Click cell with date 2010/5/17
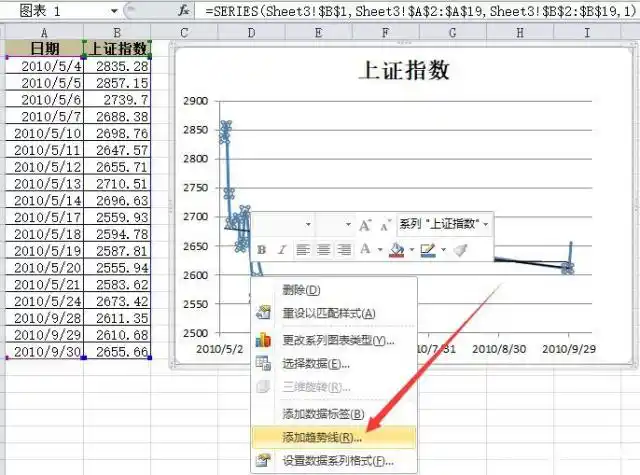Screen dimensions: 640x475 [44, 217]
